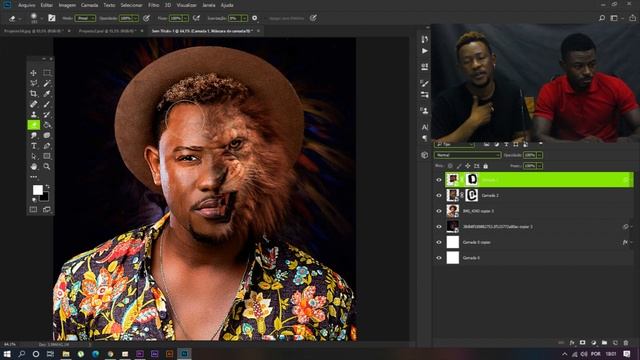Create a new layer group
This screenshot has width=640, height=360.
[604, 343]
